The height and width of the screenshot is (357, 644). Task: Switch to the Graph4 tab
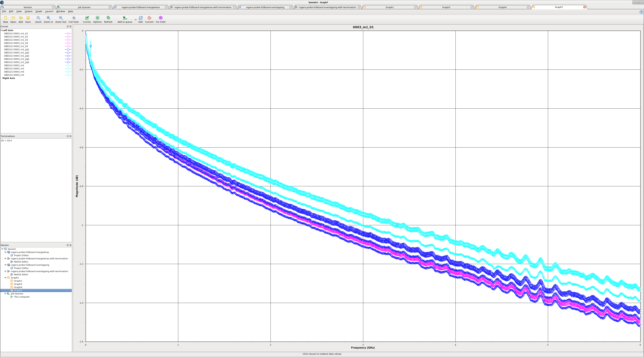pos(502,7)
